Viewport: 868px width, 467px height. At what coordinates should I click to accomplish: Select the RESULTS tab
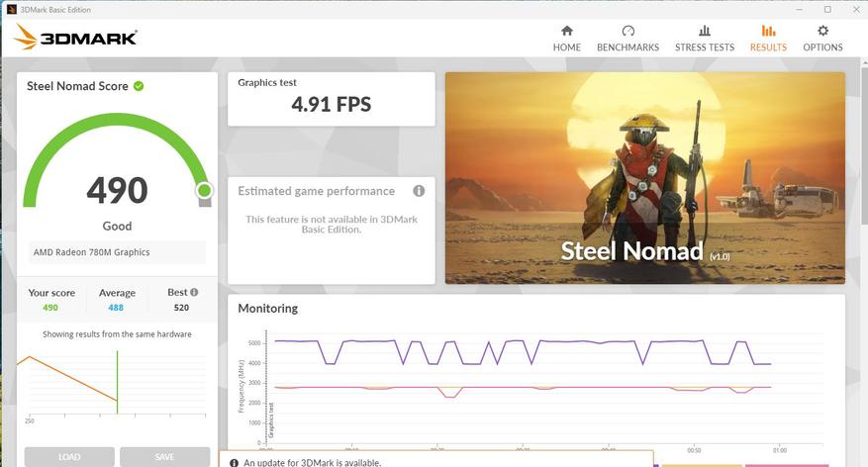(768, 39)
